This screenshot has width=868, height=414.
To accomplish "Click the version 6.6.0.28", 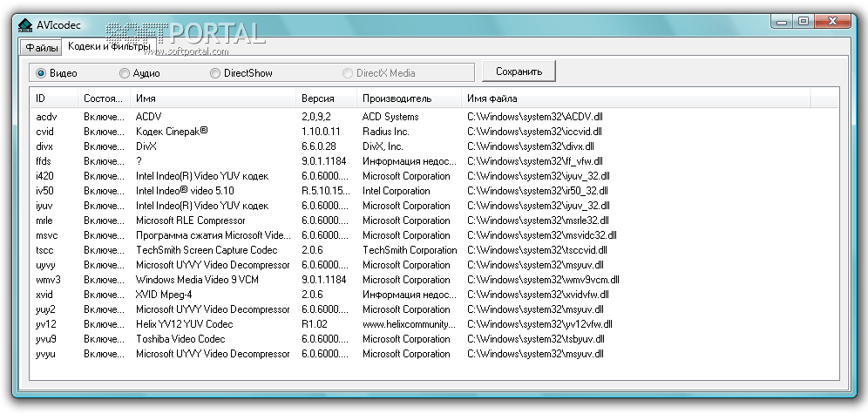I will [x=318, y=146].
